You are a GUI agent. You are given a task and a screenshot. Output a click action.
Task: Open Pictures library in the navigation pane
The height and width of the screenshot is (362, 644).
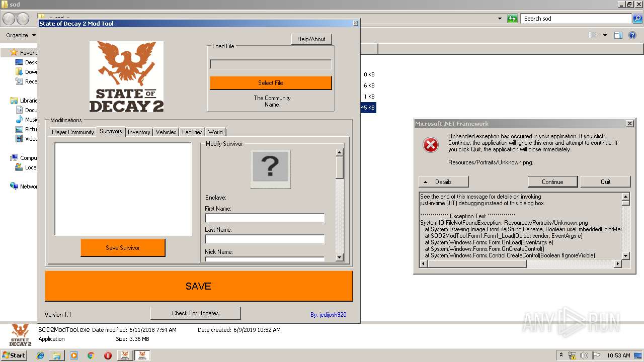26,129
